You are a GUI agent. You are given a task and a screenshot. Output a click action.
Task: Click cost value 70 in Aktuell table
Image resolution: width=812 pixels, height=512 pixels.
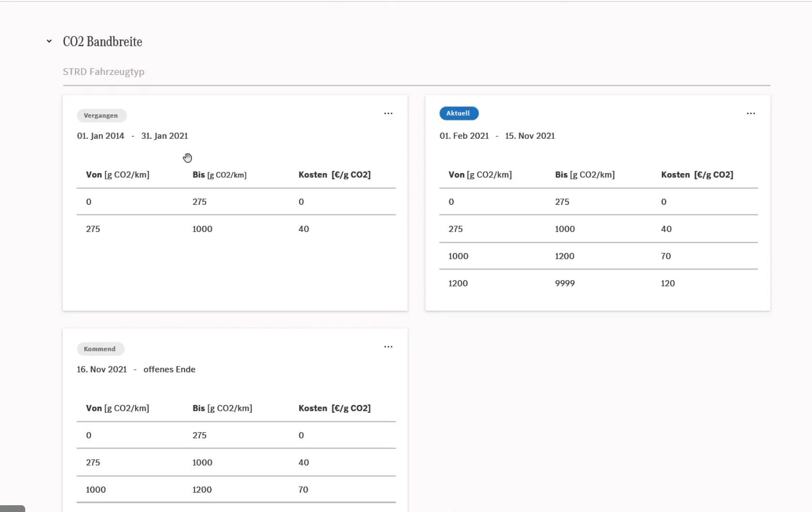coord(666,256)
